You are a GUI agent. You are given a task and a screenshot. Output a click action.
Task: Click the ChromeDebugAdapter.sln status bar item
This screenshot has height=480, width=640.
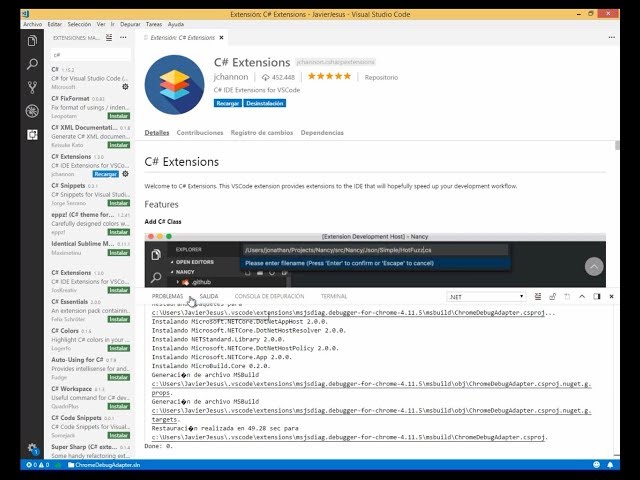tap(104, 465)
